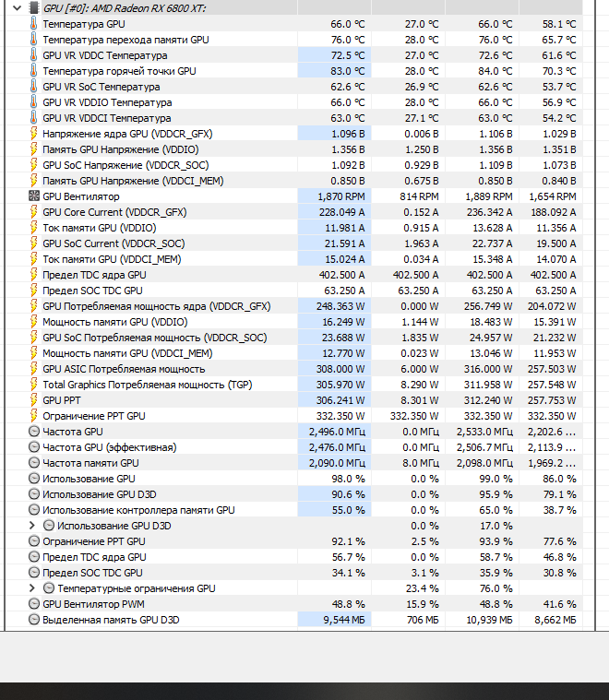
Task: Click maximum value 76.0 % thermal limits
Action: 496,588
